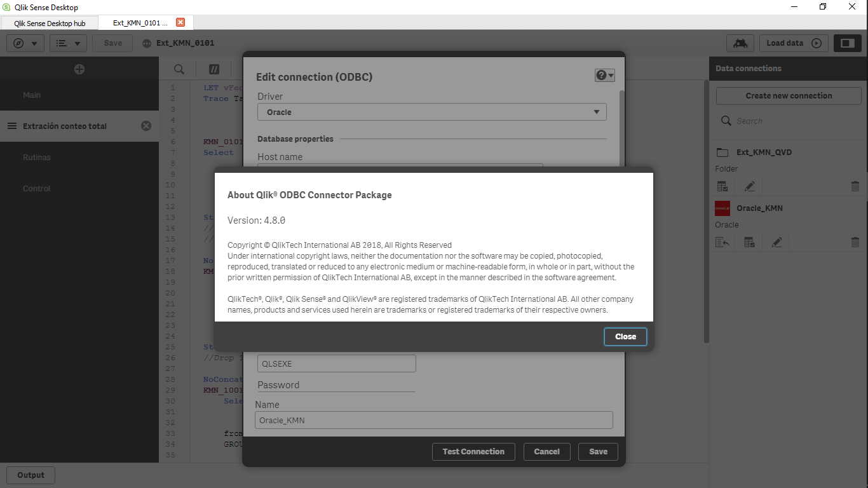The width and height of the screenshot is (868, 488).
Task: Select data from Ext_KMN_QVD folder
Action: (x=722, y=186)
